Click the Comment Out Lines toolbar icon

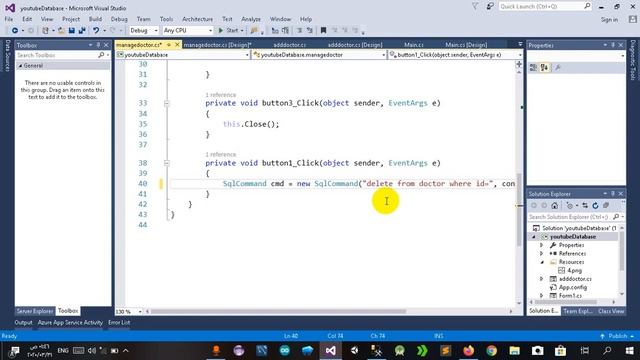click(300, 31)
